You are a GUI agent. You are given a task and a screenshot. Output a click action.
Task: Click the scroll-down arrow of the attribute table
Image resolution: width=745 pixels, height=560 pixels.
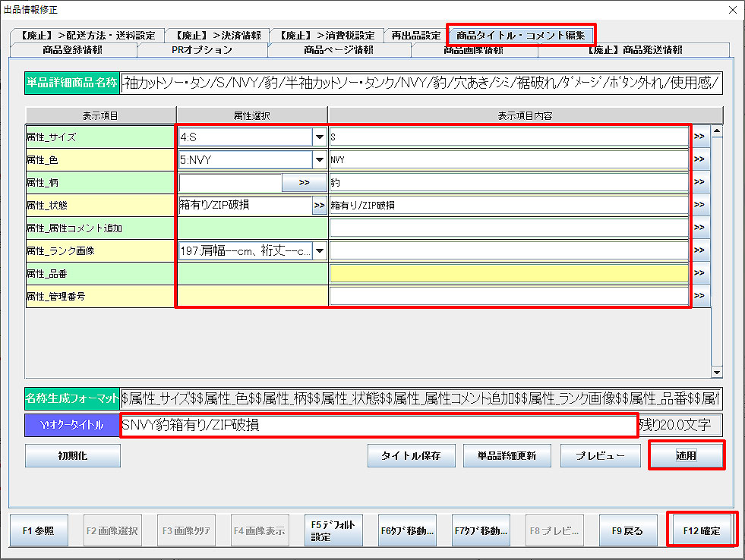716,372
